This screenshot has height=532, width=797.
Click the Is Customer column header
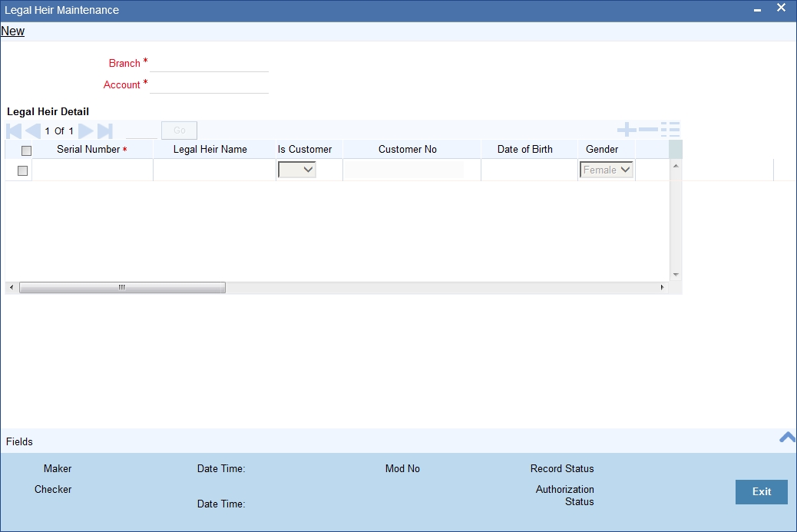point(305,150)
